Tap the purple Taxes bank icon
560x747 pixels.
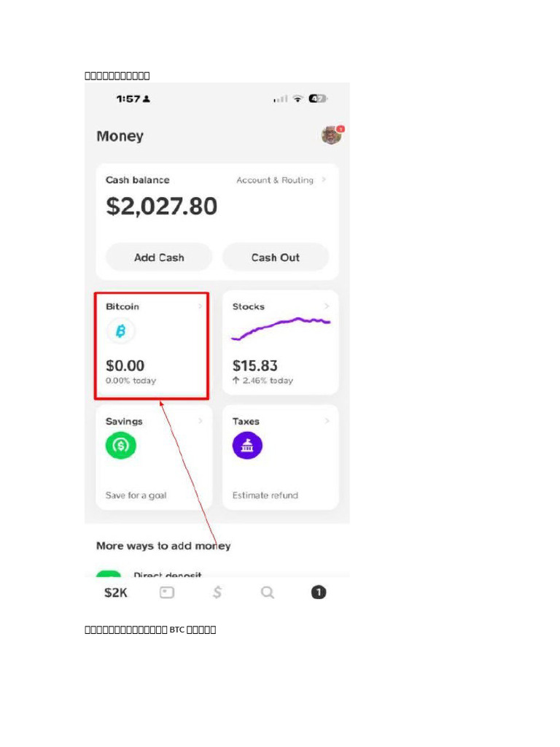tap(247, 446)
